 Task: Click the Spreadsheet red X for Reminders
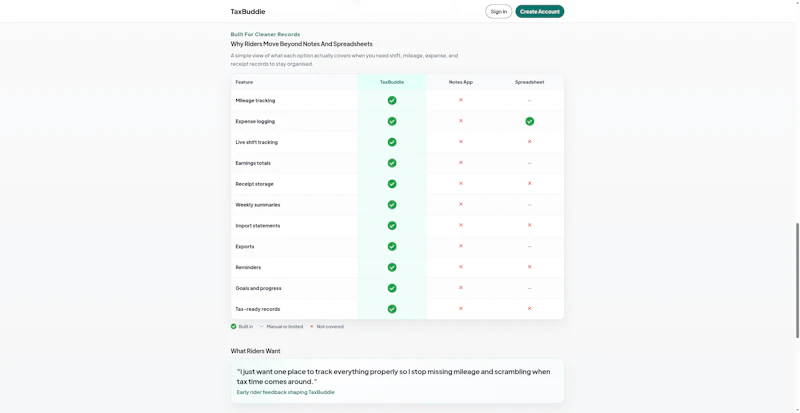tap(530, 267)
